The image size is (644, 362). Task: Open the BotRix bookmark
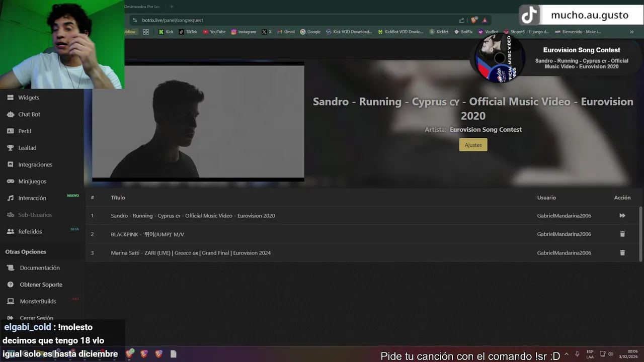[463, 32]
